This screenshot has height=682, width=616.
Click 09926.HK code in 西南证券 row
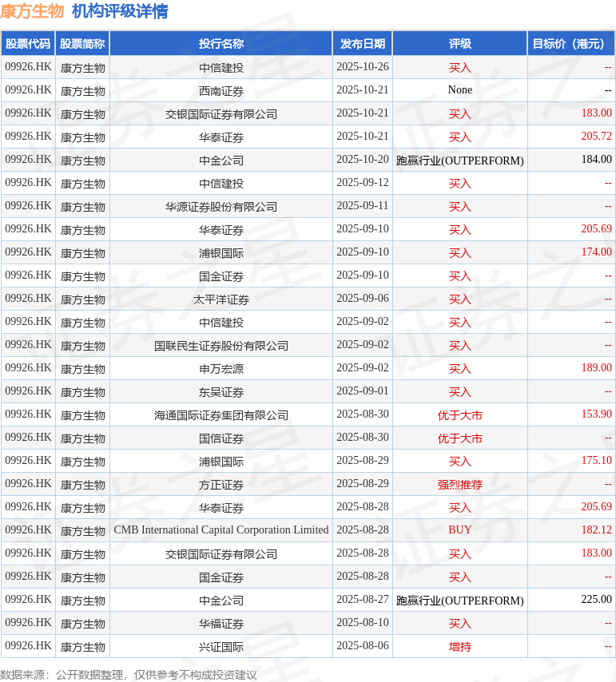[x=28, y=90]
